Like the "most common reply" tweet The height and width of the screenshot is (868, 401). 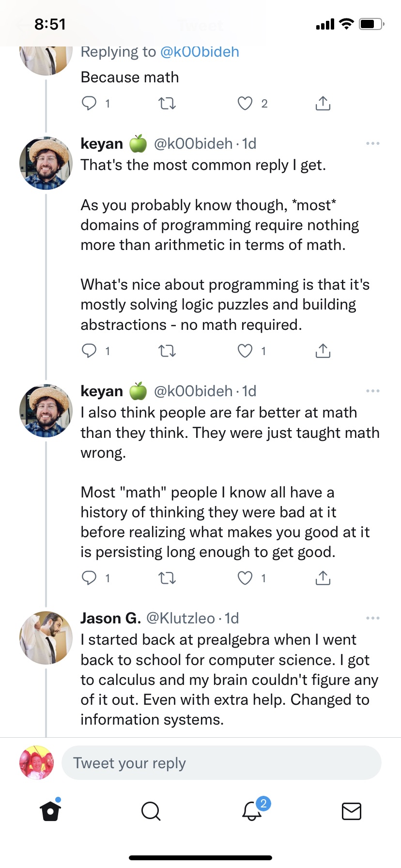245,351
